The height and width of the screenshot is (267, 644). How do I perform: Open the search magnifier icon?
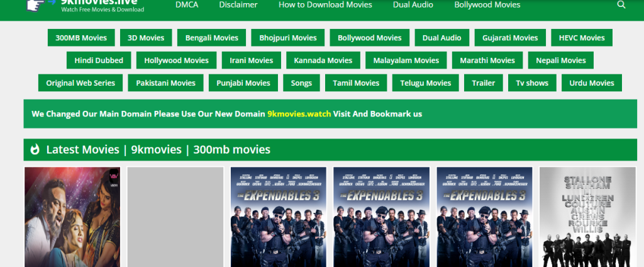(x=621, y=4)
